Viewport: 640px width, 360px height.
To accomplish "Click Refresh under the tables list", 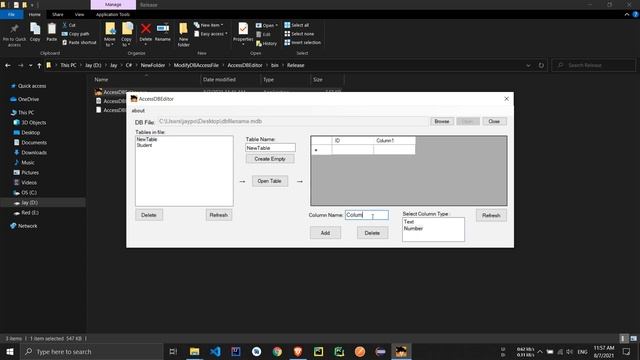I will coord(219,215).
